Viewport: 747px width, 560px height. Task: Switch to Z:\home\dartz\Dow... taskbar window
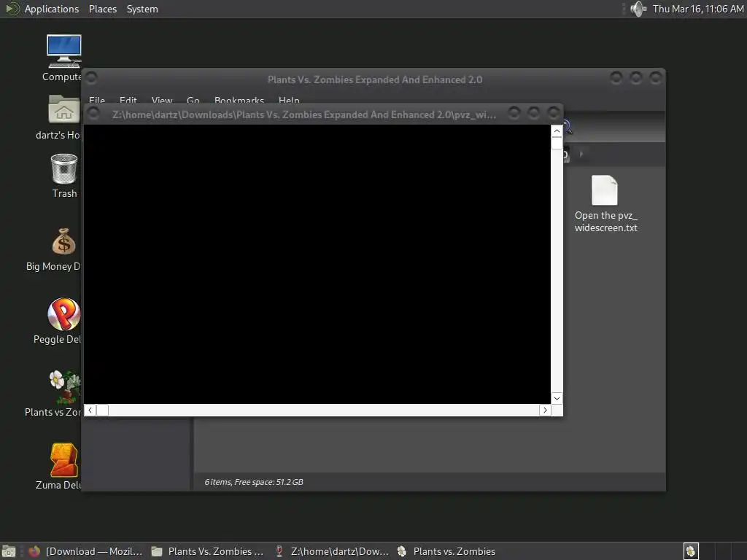click(x=332, y=551)
